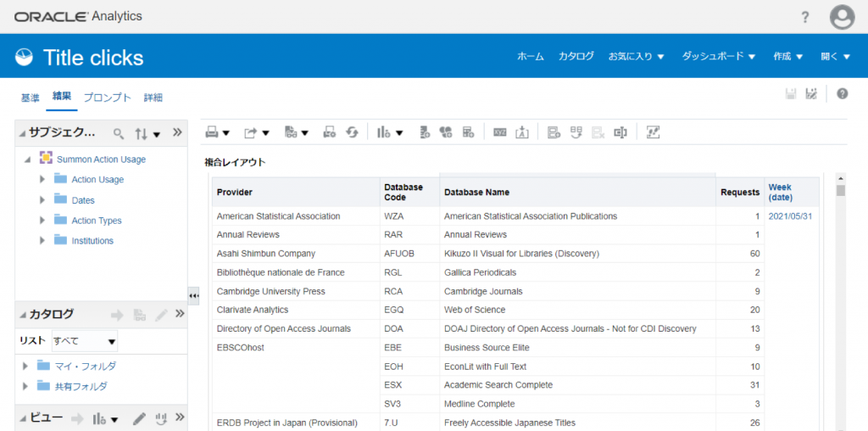Click the rename compound layout icon
Screen dimensions: 868x431
click(620, 132)
